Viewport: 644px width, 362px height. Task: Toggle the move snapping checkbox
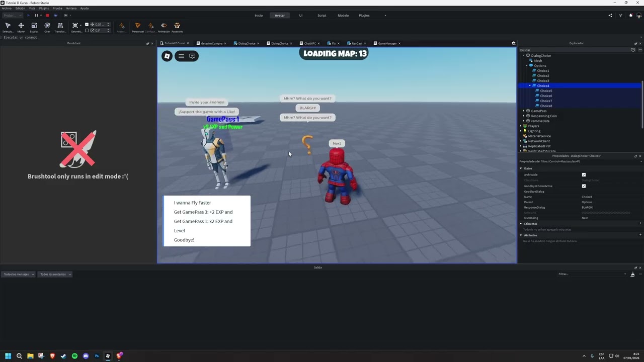coord(87,24)
